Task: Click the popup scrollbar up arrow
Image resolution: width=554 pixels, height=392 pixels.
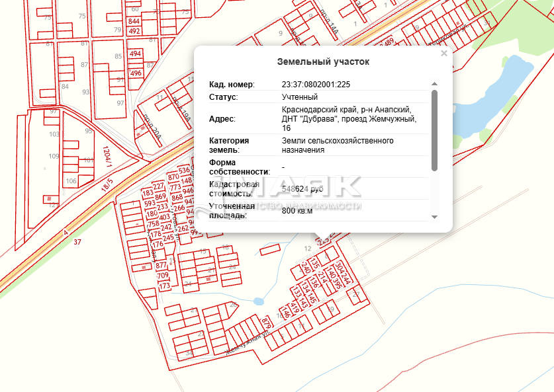Action: coord(434,84)
